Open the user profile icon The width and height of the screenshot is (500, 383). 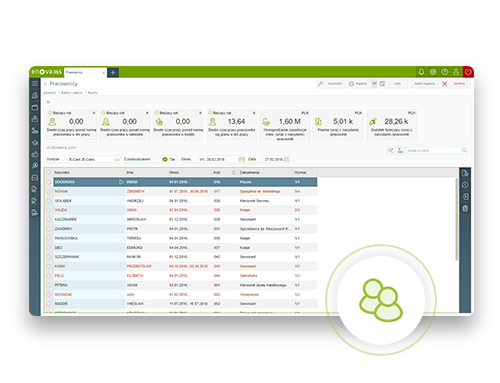point(456,72)
